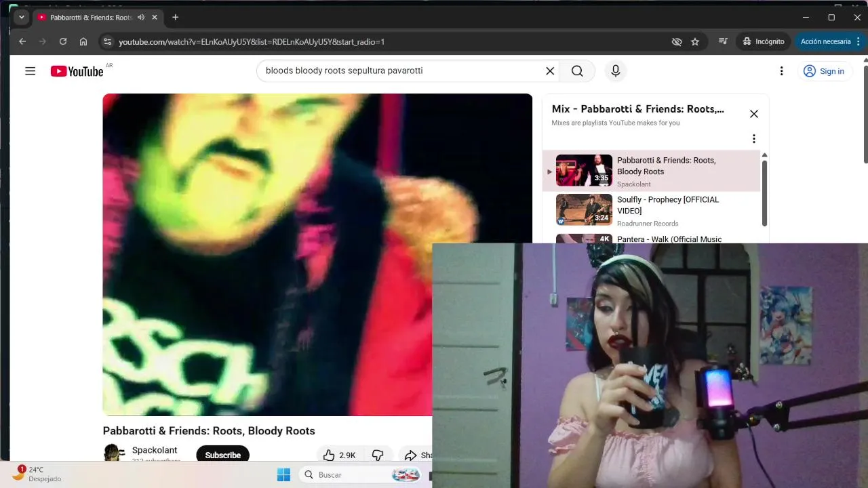Share the video via Share button
868x488 pixels.
(416, 455)
